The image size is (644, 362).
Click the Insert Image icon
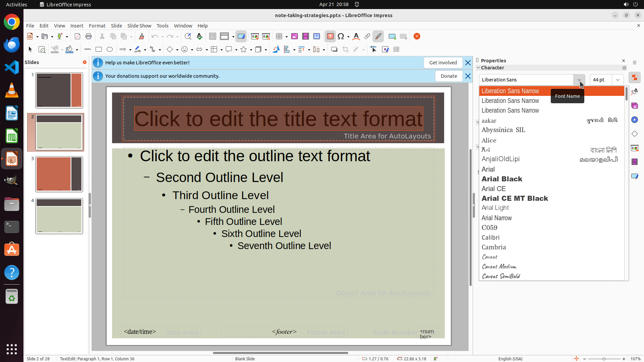(294, 37)
